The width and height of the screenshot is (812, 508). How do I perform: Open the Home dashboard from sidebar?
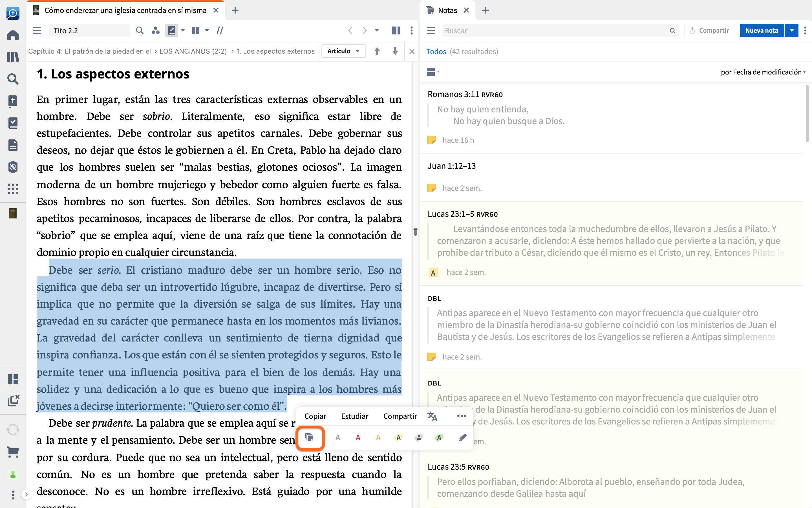pyautogui.click(x=13, y=35)
